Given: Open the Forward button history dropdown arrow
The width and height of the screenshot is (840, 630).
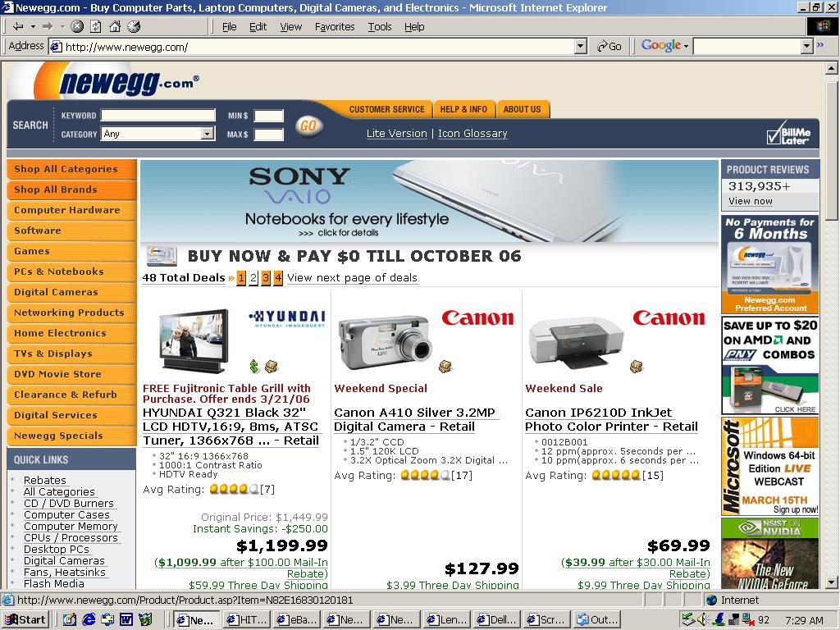Looking at the screenshot, I should (x=62, y=26).
